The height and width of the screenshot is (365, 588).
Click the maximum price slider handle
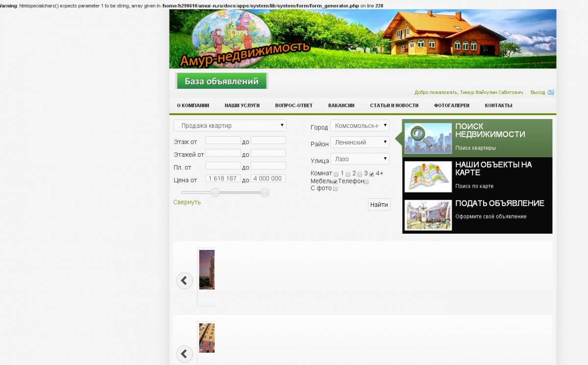click(265, 193)
